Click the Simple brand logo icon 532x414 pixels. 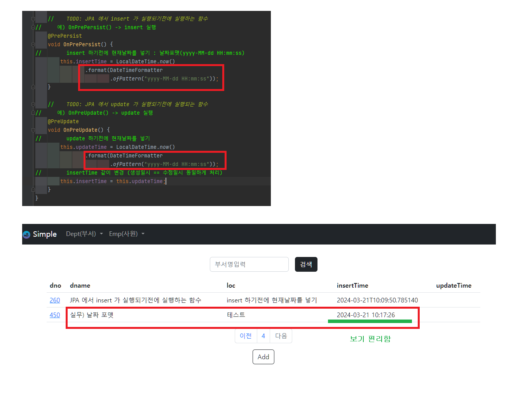click(26, 234)
